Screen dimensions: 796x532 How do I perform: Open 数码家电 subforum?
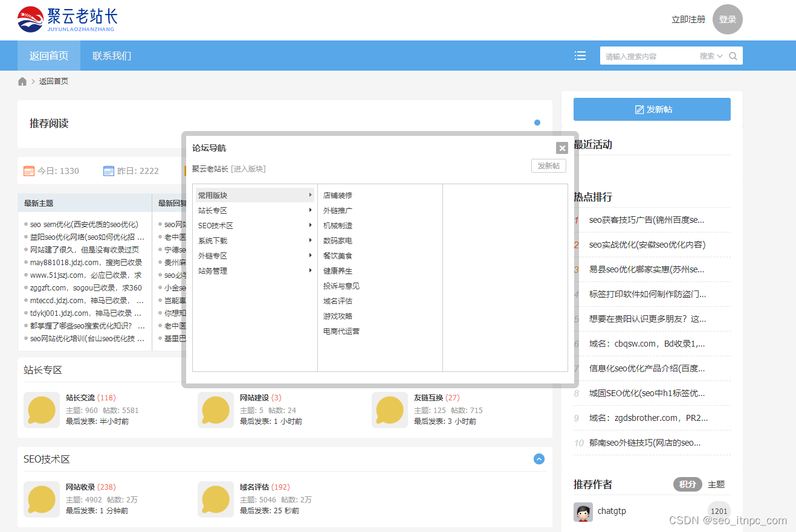tap(338, 240)
